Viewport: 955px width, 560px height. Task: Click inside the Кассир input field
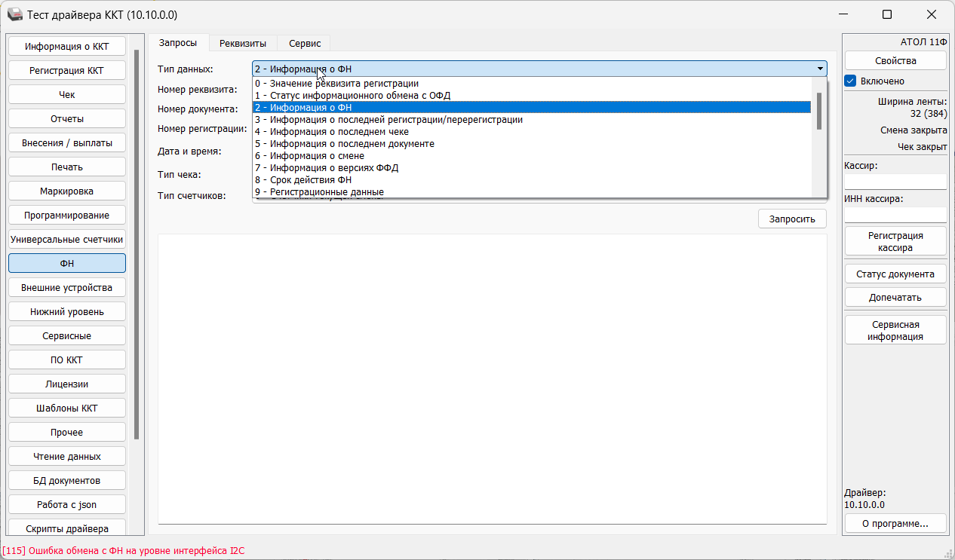point(895,182)
